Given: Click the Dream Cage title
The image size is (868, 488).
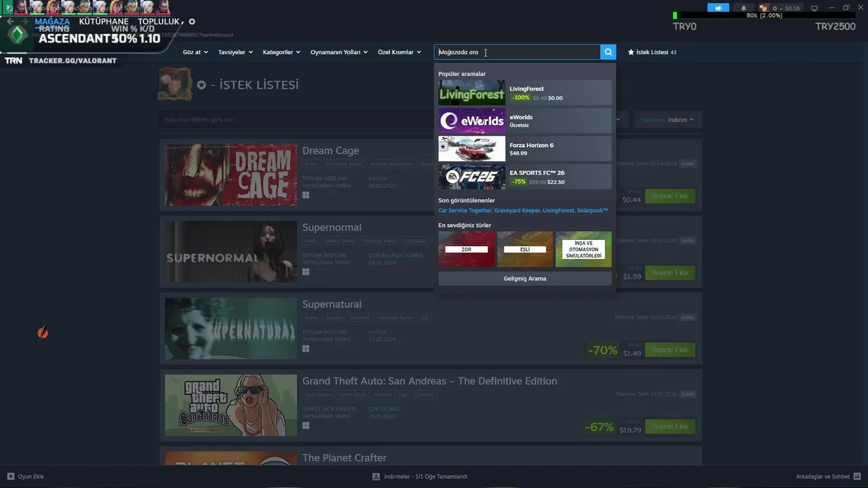Looking at the screenshot, I should (331, 150).
